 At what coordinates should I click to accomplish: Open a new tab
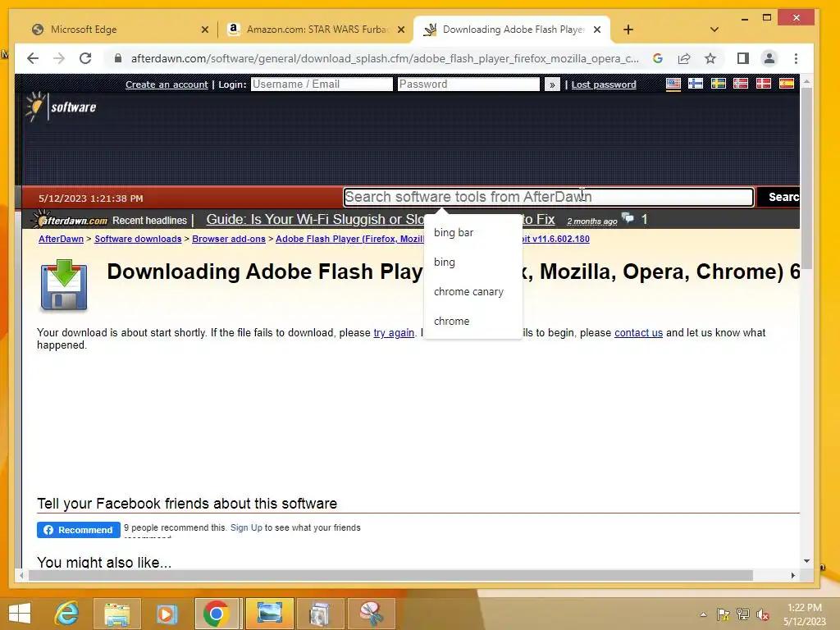pos(628,30)
